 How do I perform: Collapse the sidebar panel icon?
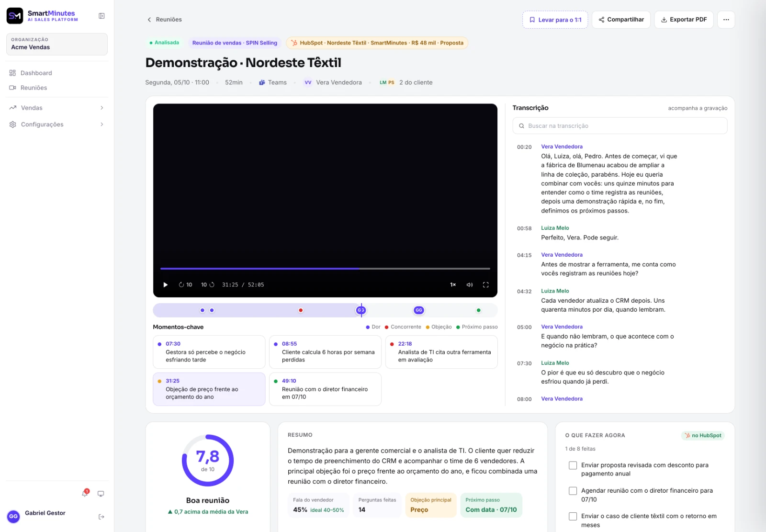pyautogui.click(x=101, y=16)
